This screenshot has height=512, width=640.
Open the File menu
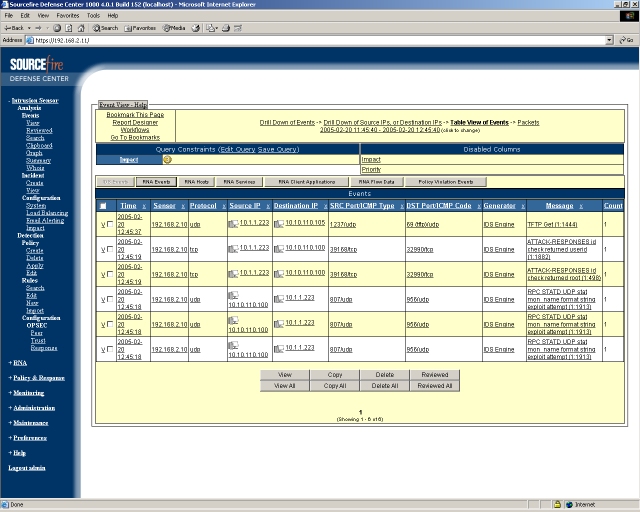[9, 16]
